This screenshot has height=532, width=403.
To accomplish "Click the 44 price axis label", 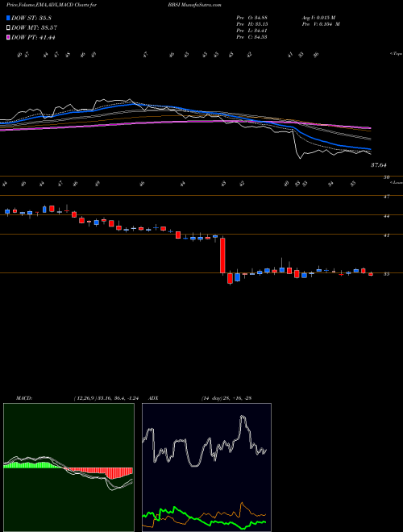I will click(386, 216).
